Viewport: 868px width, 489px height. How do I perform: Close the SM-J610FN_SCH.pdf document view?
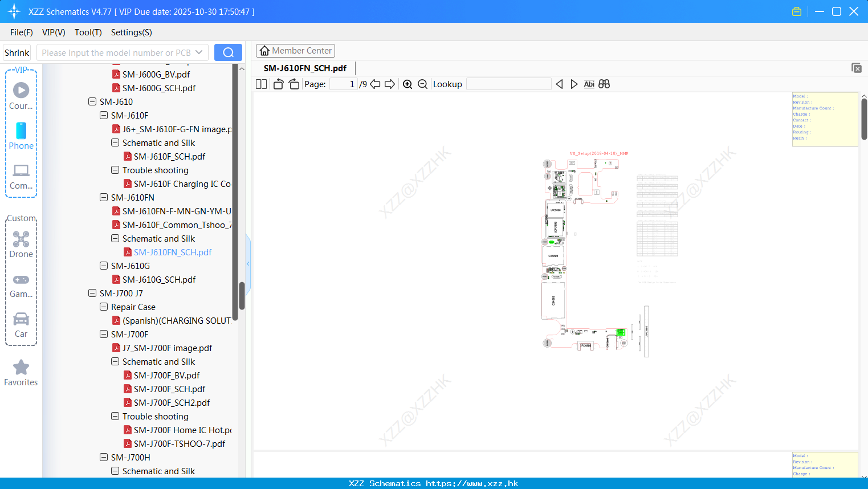coord(857,68)
